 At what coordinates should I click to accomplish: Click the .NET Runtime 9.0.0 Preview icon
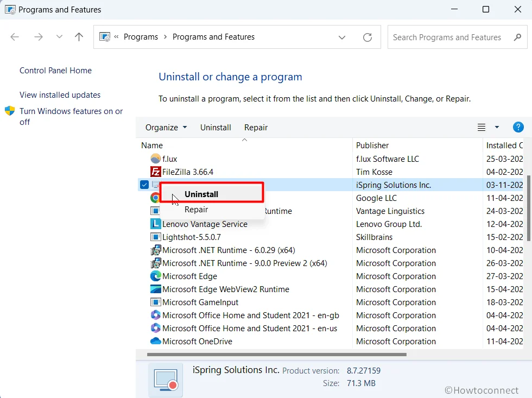pos(155,263)
